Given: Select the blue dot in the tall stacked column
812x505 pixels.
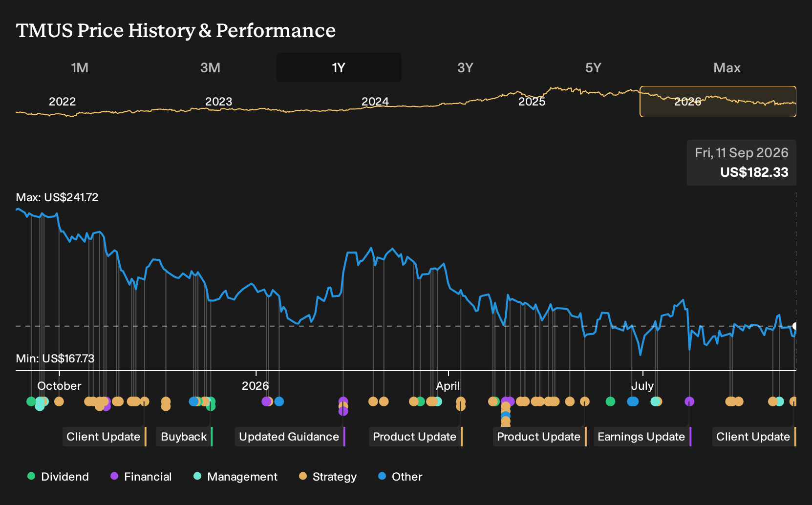Looking at the screenshot, I should (x=506, y=416).
